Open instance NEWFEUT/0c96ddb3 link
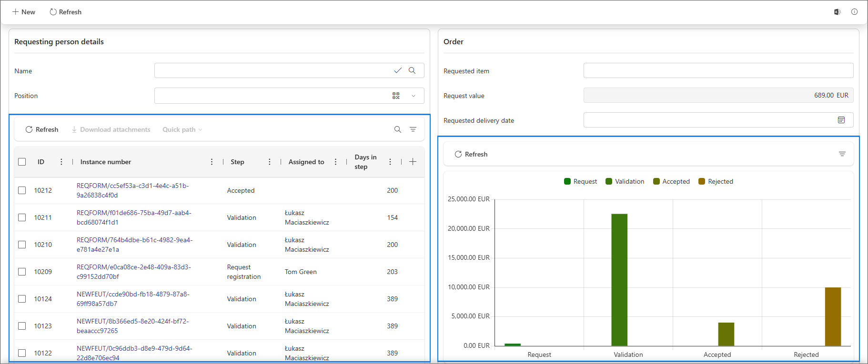 click(135, 353)
